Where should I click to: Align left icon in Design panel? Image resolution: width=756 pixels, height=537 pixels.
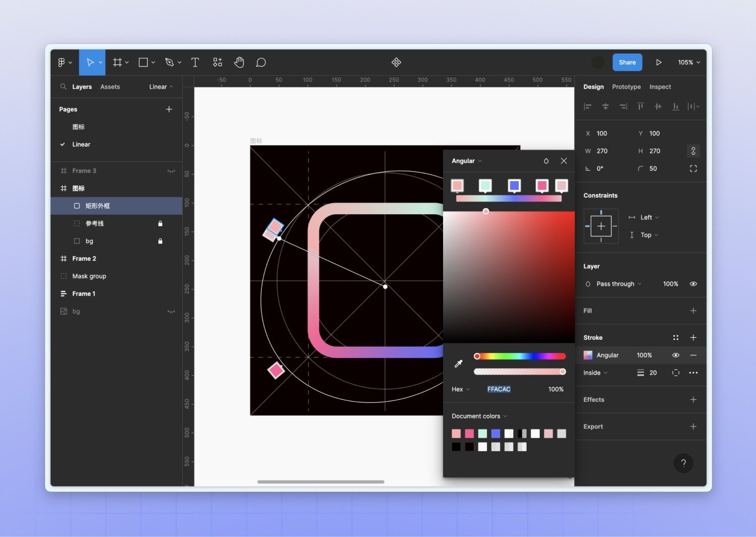[588, 106]
